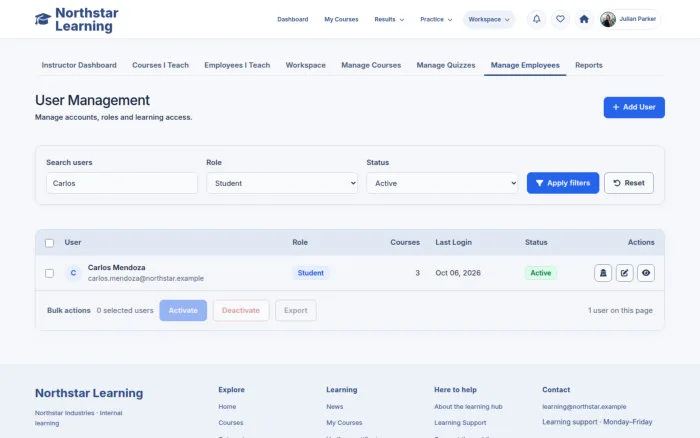
Task: Click the Carlos Mendoza avatar initial C
Action: tap(73, 273)
